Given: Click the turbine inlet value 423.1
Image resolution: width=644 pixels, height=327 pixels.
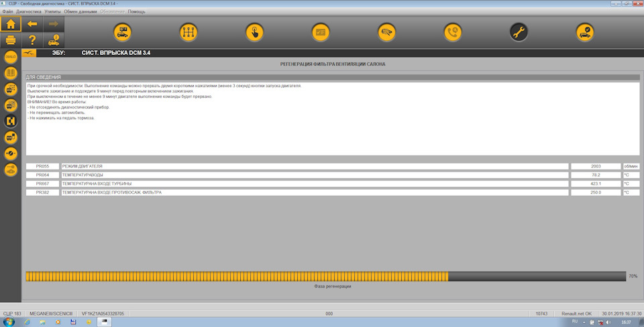Looking at the screenshot, I should pyautogui.click(x=596, y=184).
